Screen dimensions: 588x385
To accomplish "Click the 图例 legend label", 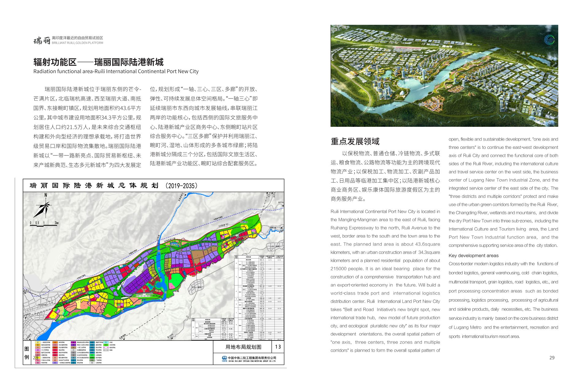I will (27, 353).
